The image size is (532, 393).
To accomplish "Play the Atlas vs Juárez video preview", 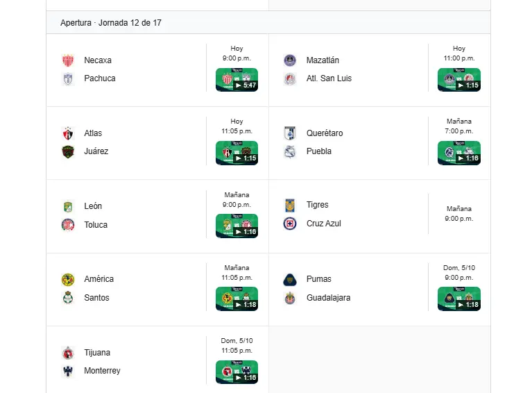I will point(237,153).
